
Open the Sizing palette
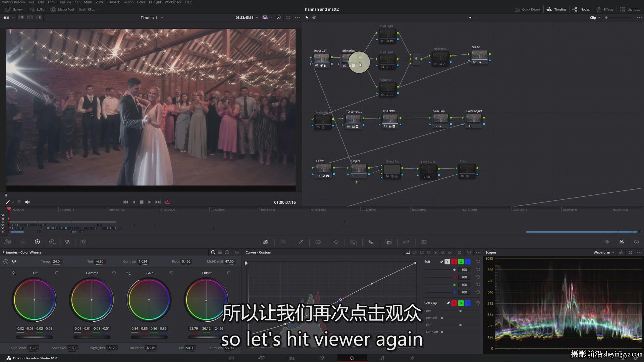pos(406,242)
